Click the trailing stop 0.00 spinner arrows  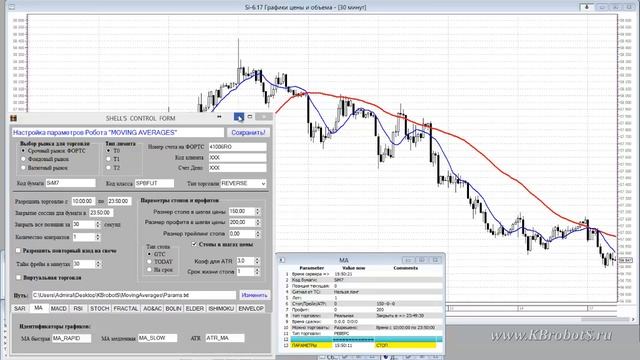(258, 234)
